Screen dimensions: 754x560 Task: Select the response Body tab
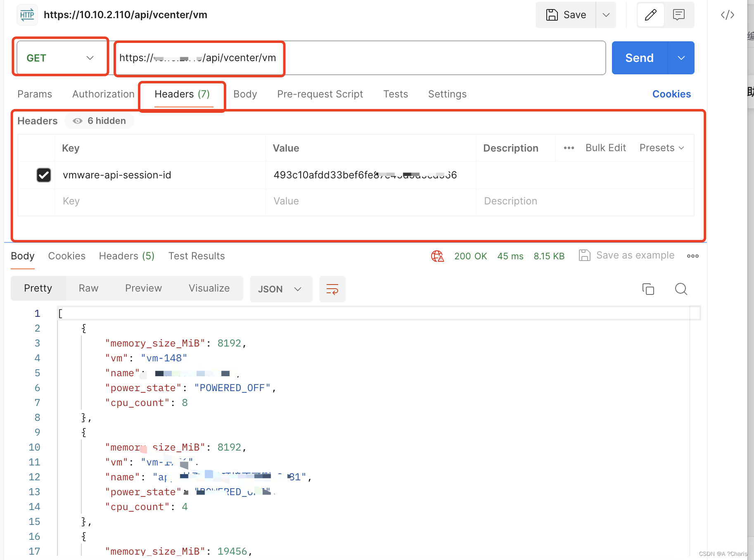click(x=23, y=256)
